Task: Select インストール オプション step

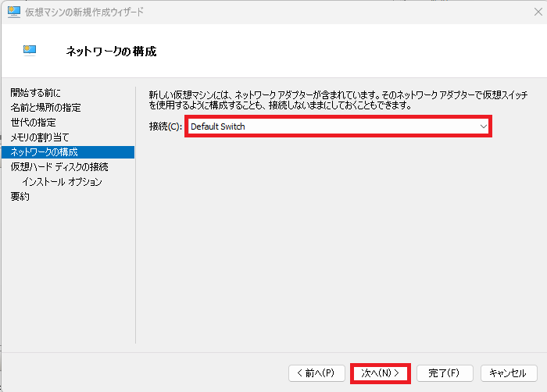Action: (x=62, y=182)
